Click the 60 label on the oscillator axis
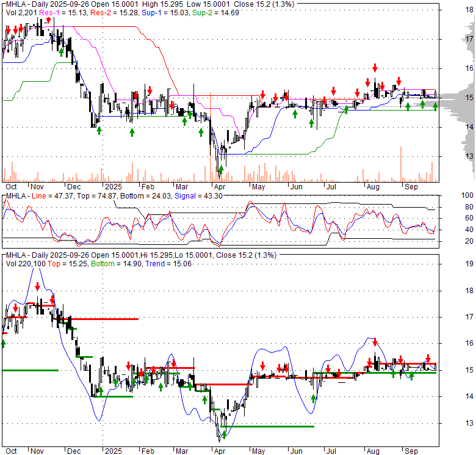 [469, 218]
